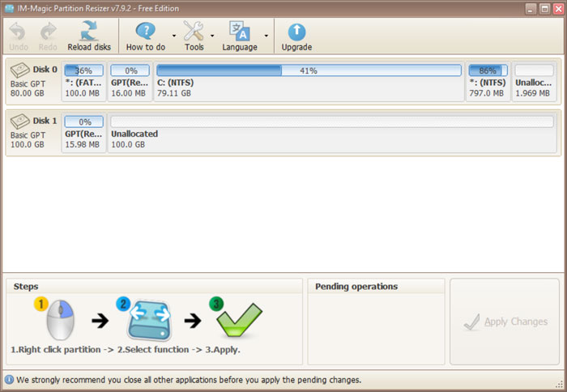567x392 pixels.
Task: Click the Undo toolbar icon
Action: 17,32
